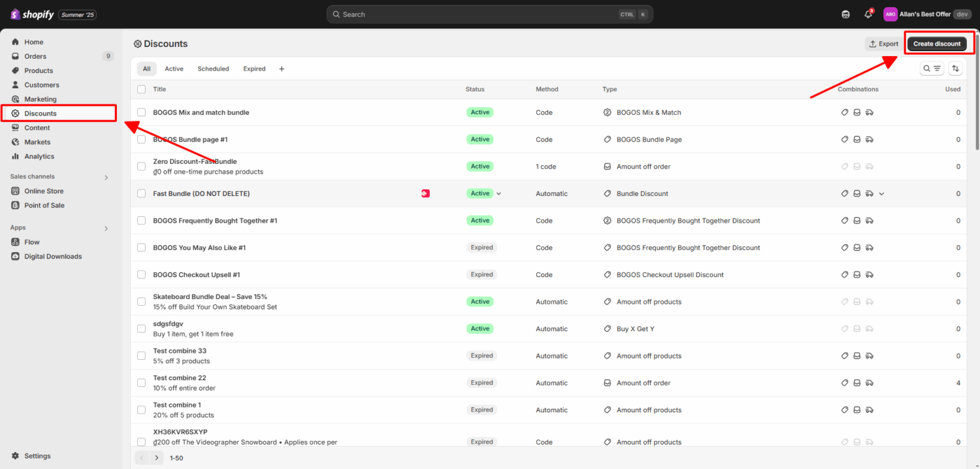Screen dimensions: 980x469
Task: Check the Fast Bundle (DO NOT DELETE) row
Action: point(142,193)
